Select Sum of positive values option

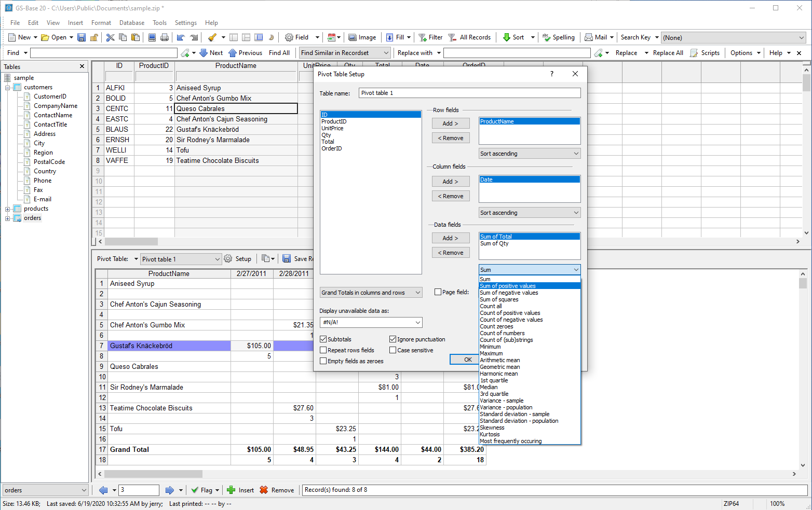coord(530,286)
